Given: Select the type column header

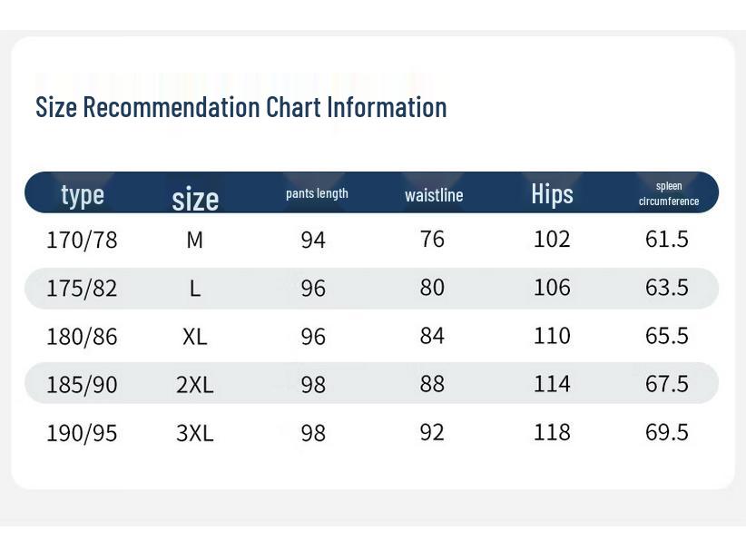Looking at the screenshot, I should (83, 194).
